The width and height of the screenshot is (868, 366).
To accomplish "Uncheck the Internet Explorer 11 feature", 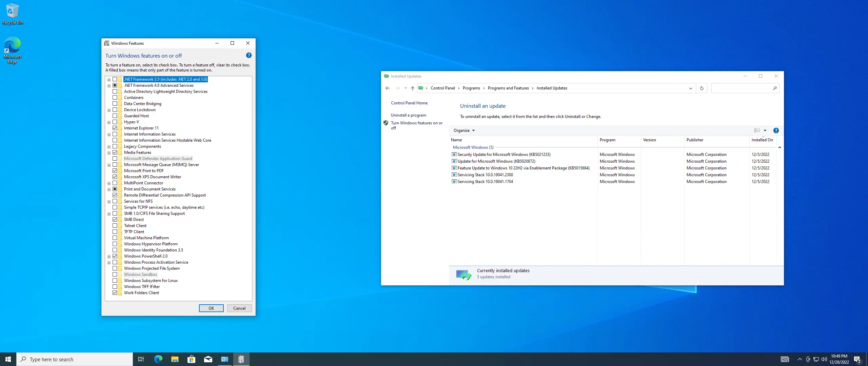I will coord(115,128).
